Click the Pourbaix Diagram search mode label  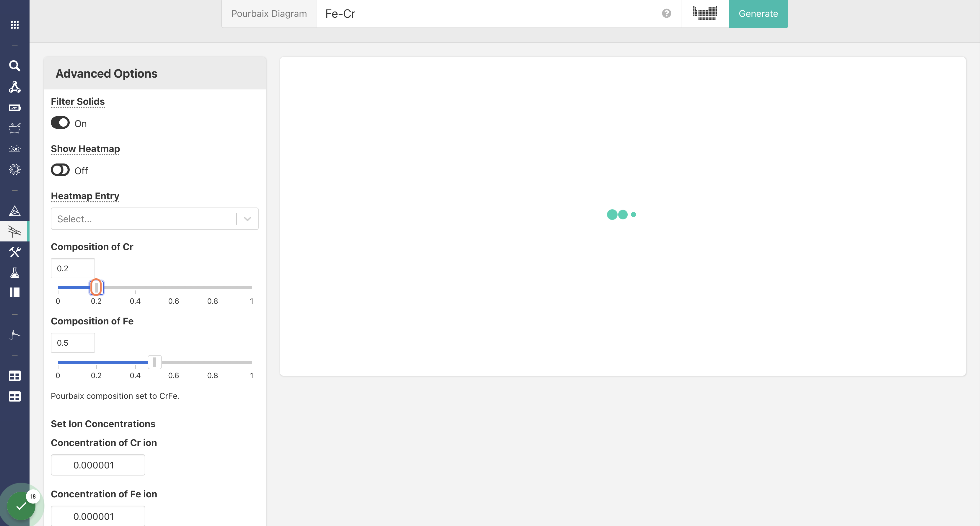[269, 14]
